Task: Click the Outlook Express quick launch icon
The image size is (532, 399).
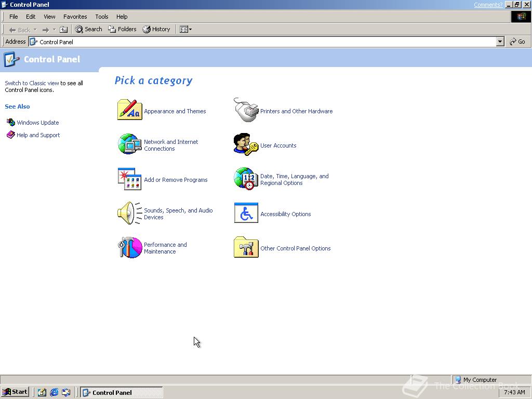Action: click(66, 392)
